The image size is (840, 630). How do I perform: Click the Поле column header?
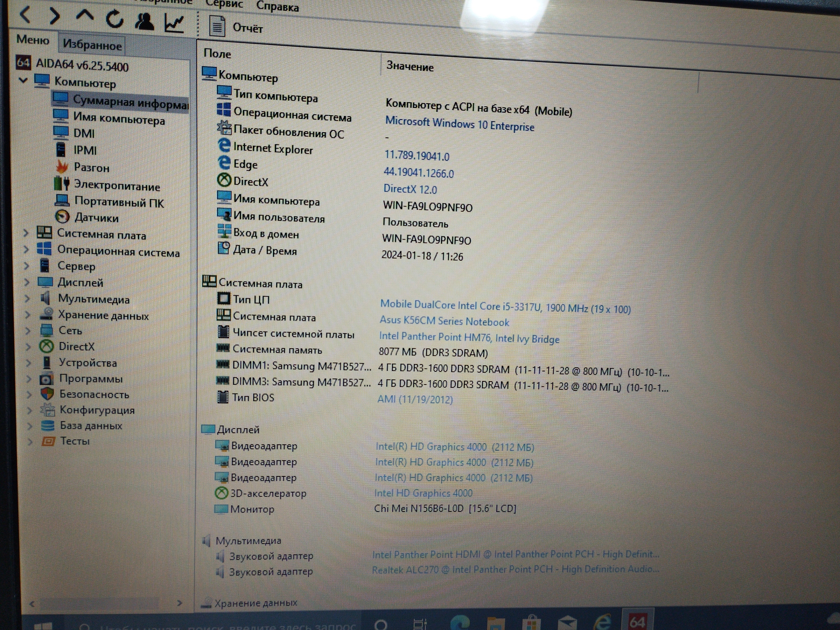click(217, 54)
